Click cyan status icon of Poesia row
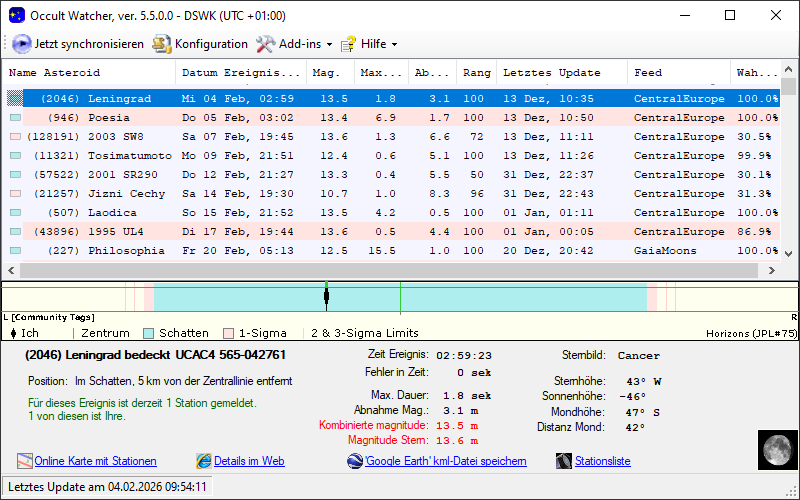The image size is (800, 500). 15,118
